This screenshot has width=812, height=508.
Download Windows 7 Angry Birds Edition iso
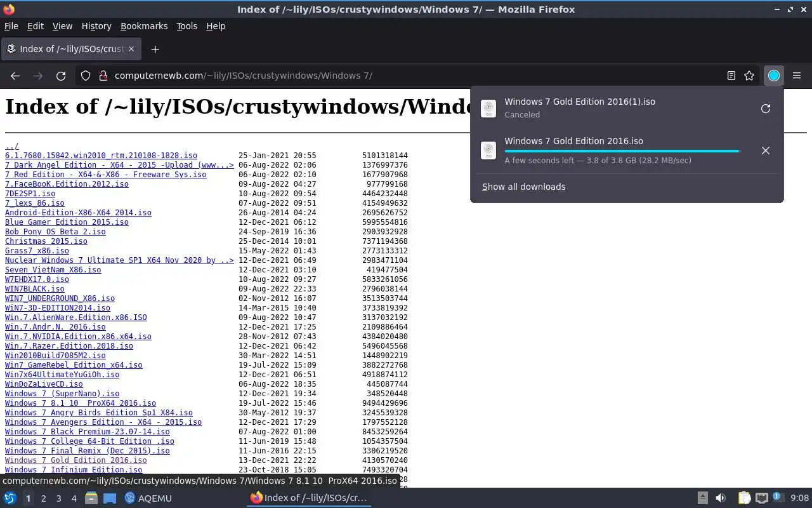pos(99,413)
